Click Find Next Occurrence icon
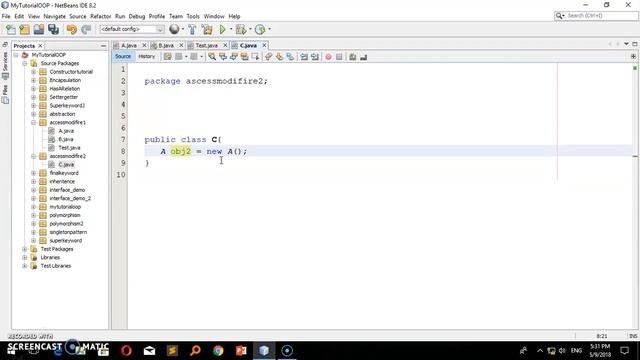 pos(234,57)
